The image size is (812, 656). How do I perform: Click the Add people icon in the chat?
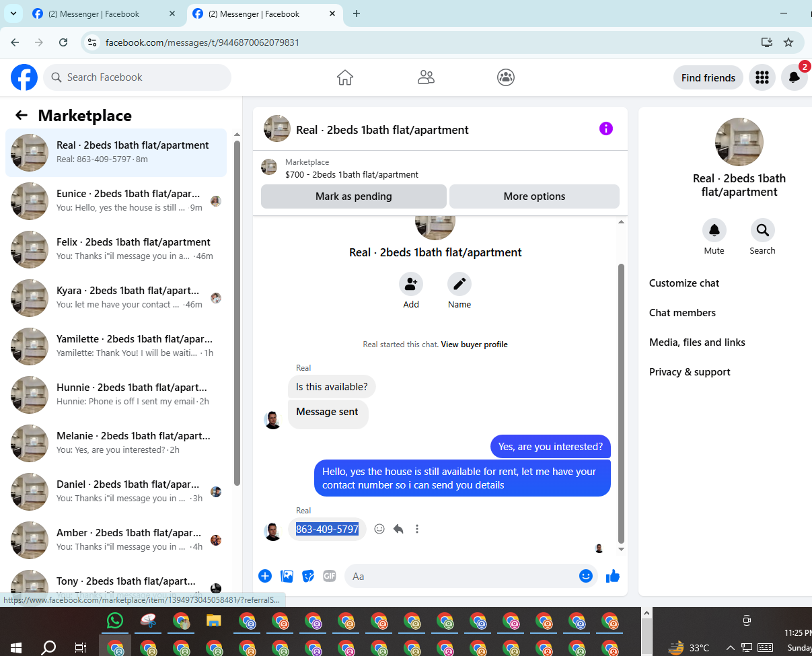click(x=411, y=284)
